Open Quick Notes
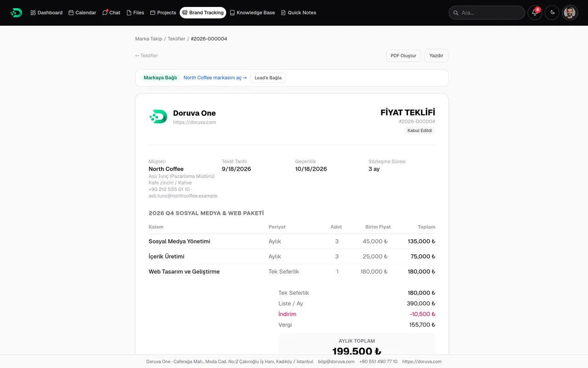 point(299,12)
